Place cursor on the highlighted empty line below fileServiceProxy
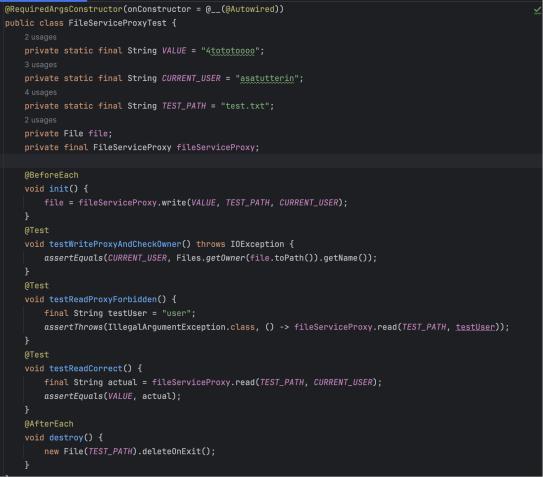Viewport: 543px width, 477px height. (x=272, y=161)
